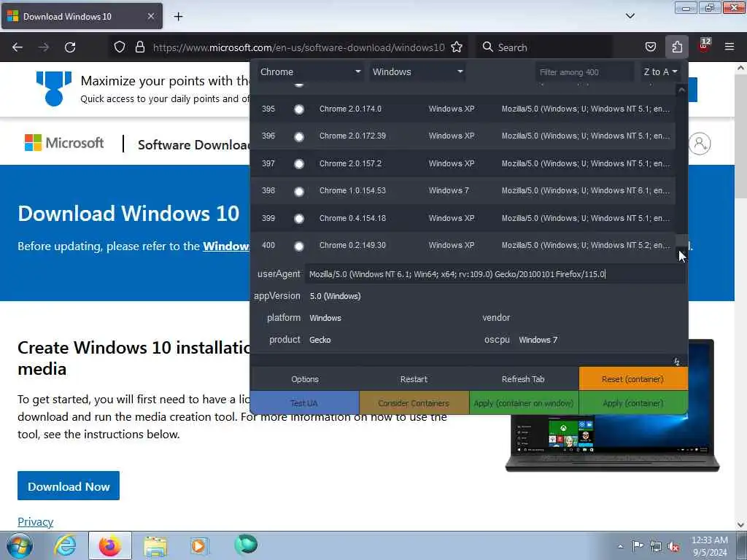747x560 pixels.
Task: Open the Windows Start orb
Action: pos(19,545)
